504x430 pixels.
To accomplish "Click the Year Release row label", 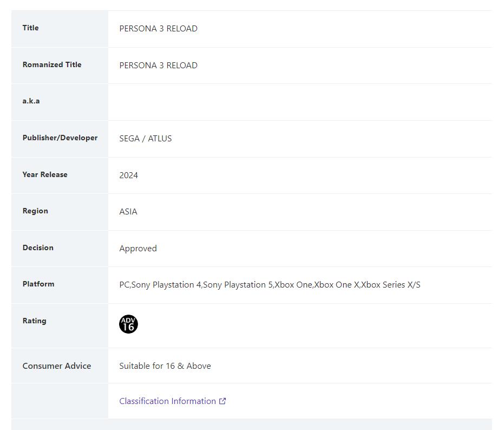I will pos(44,174).
